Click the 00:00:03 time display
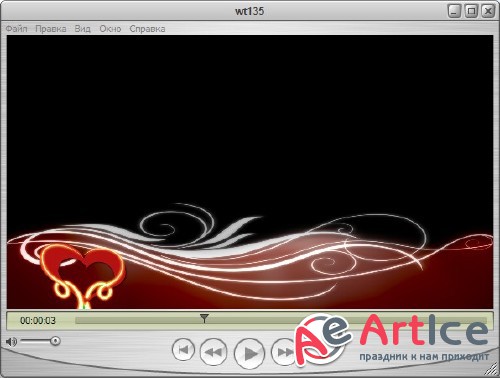 (x=38, y=321)
